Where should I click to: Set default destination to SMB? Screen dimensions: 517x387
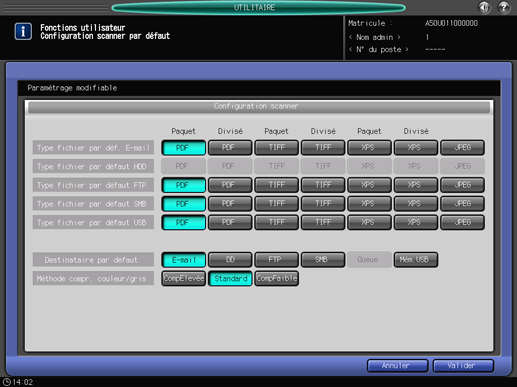[323, 260]
